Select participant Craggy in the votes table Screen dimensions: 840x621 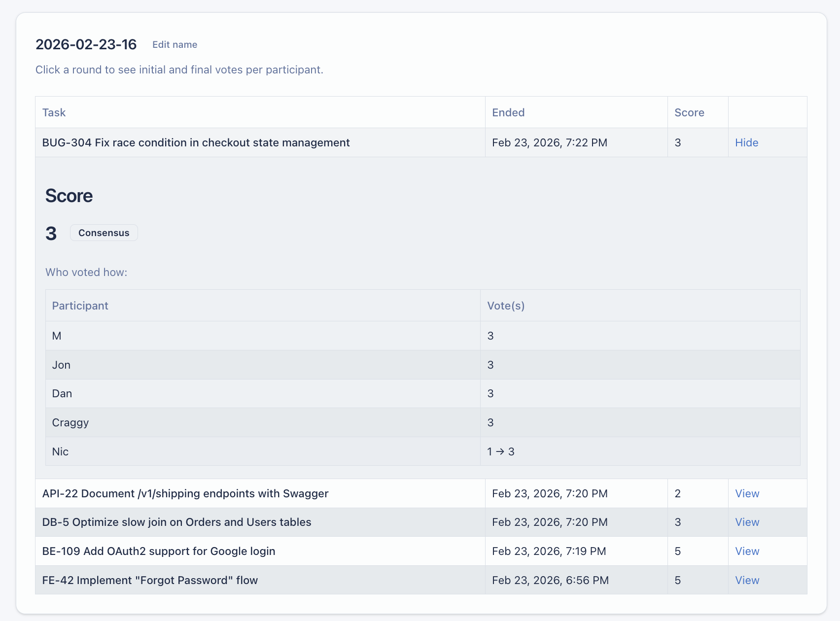[x=70, y=422]
